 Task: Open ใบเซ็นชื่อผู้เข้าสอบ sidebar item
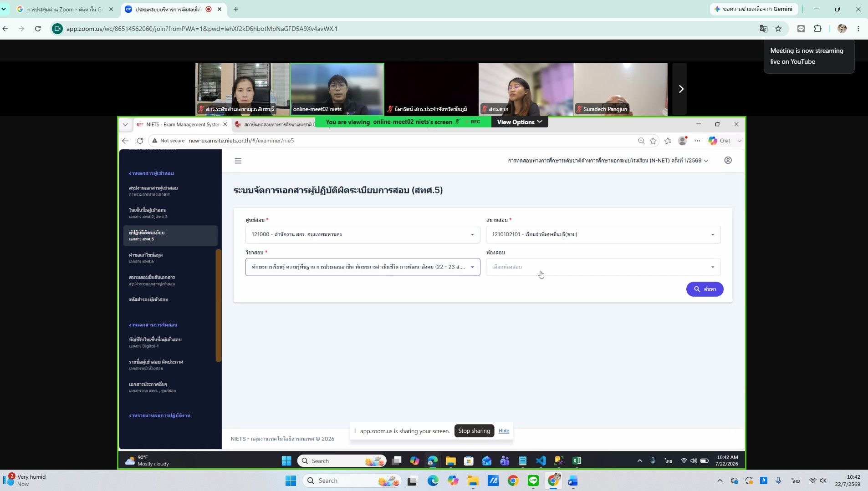[x=170, y=213]
